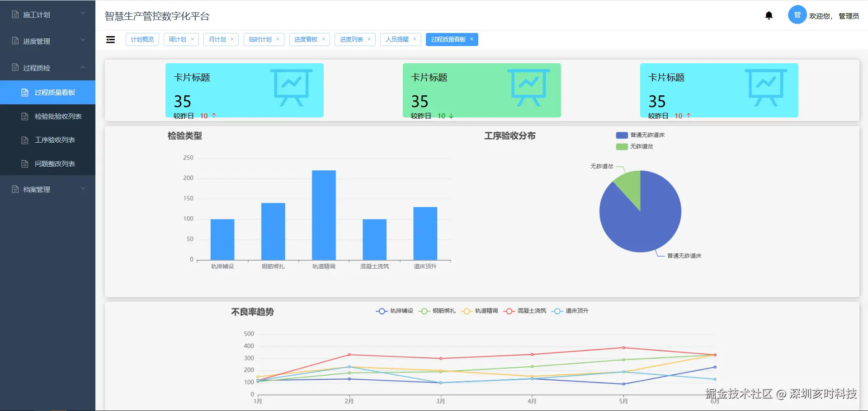Click the 进度管理 sidebar document icon
The width and height of the screenshot is (868, 411).
click(15, 41)
